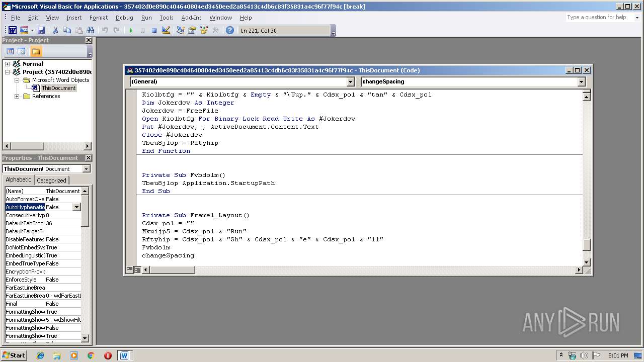Click the (Name) property row
The width and height of the screenshot is (644, 362).
click(x=43, y=191)
